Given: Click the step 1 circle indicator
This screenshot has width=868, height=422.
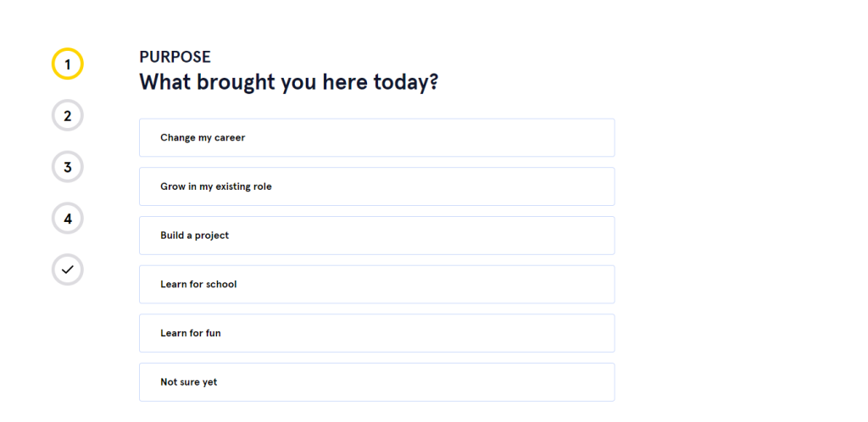Looking at the screenshot, I should pos(68,64).
